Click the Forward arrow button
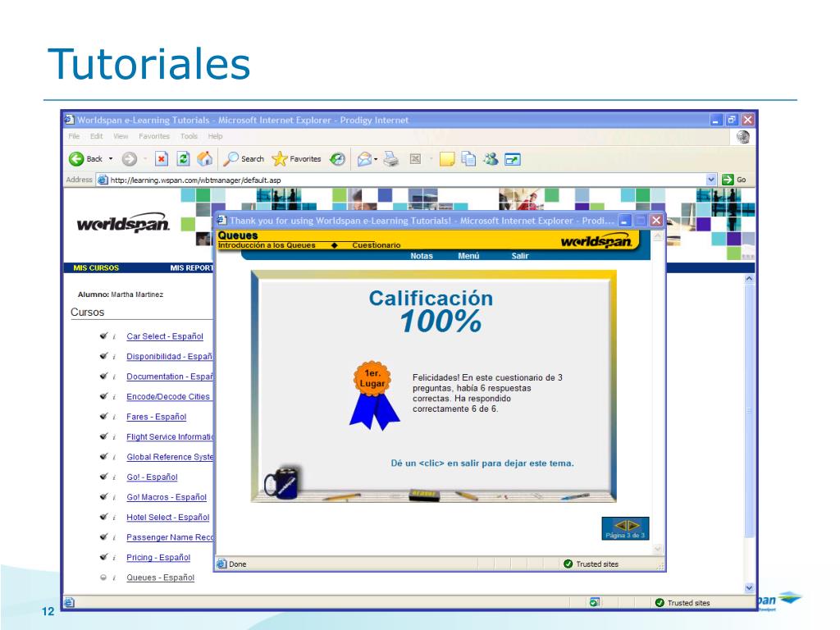The width and height of the screenshot is (840, 630). 129,158
